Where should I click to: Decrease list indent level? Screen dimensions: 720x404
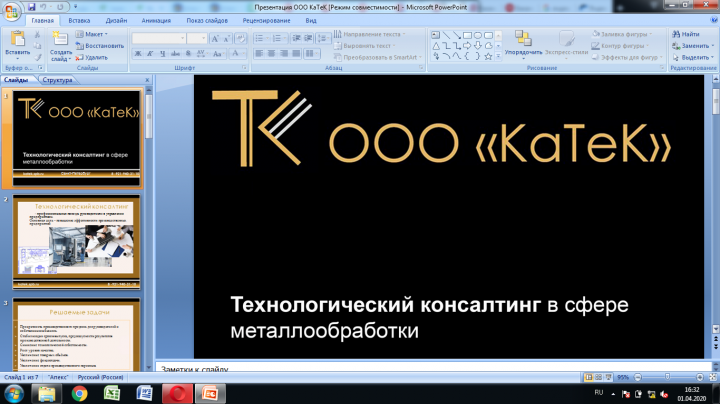coord(296,38)
